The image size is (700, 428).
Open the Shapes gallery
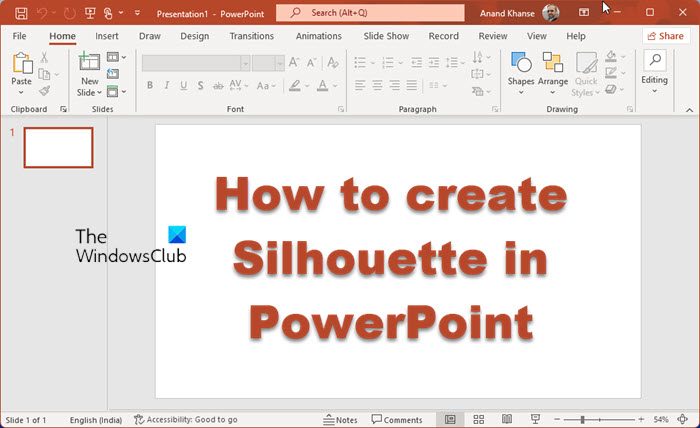521,74
